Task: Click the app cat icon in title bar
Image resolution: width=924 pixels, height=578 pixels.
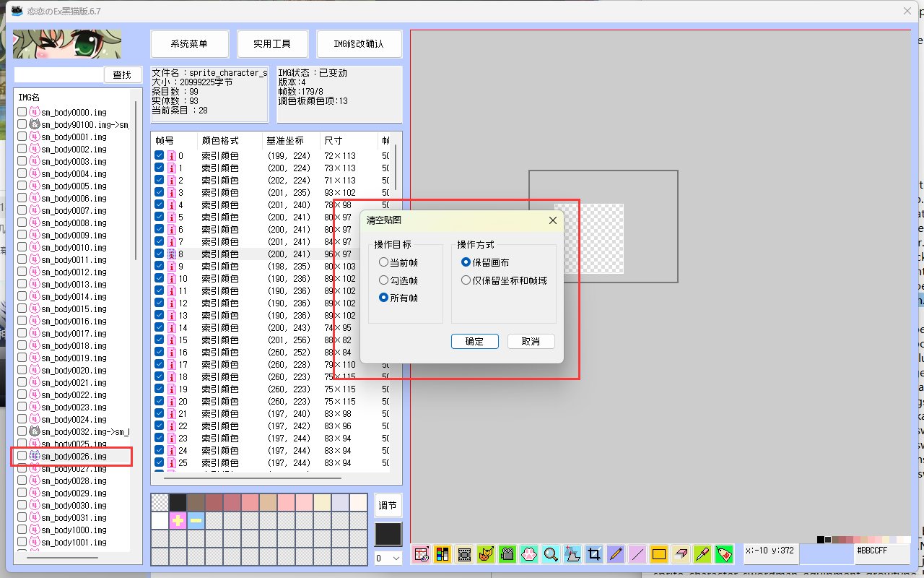Action: 17,10
